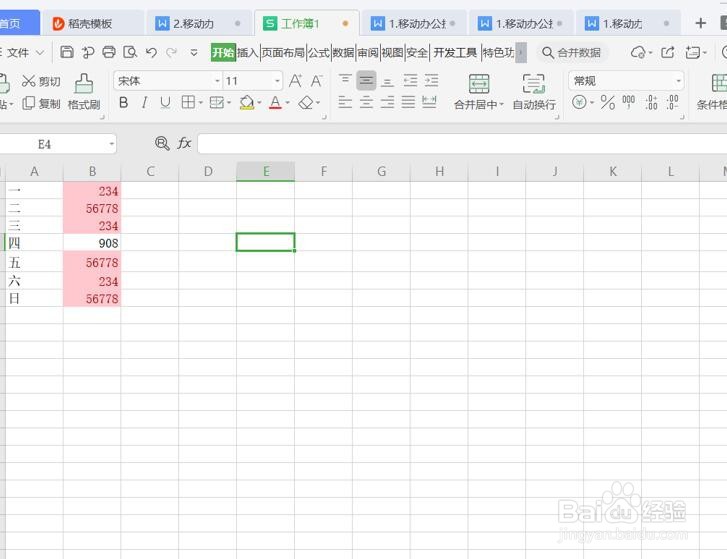Open quick access toolbar customize arrow
Viewport: 727px width, 559px height.
(194, 52)
